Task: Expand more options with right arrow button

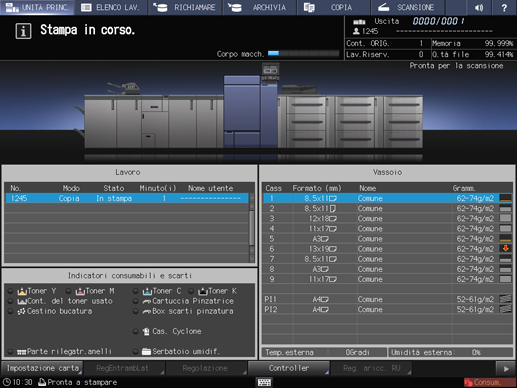Action: click(506, 369)
